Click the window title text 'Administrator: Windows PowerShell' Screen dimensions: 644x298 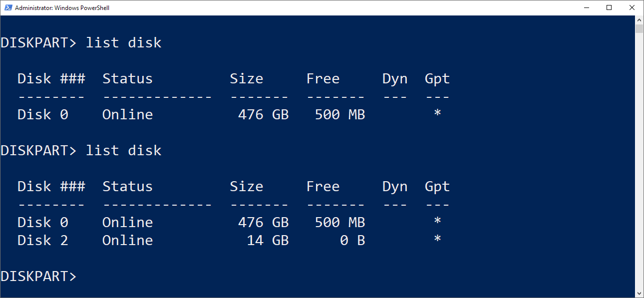point(62,8)
